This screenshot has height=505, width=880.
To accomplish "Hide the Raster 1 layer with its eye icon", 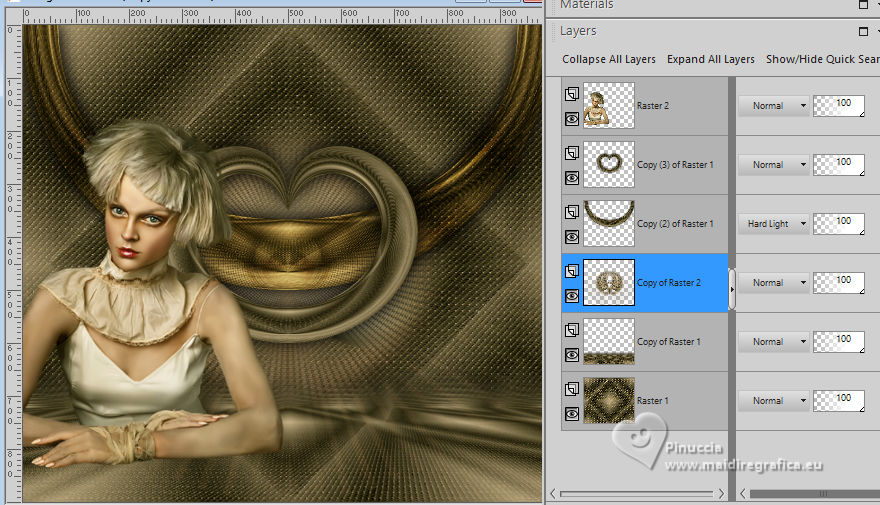I will [x=572, y=414].
